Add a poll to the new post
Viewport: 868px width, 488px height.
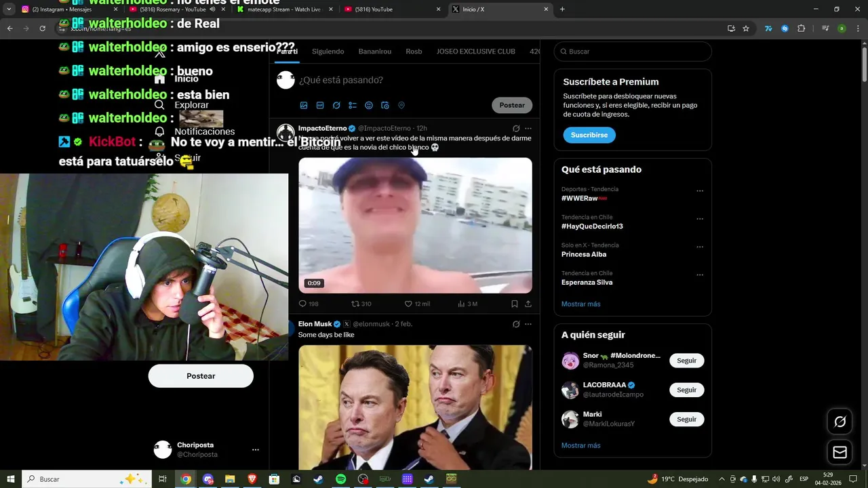[353, 105]
